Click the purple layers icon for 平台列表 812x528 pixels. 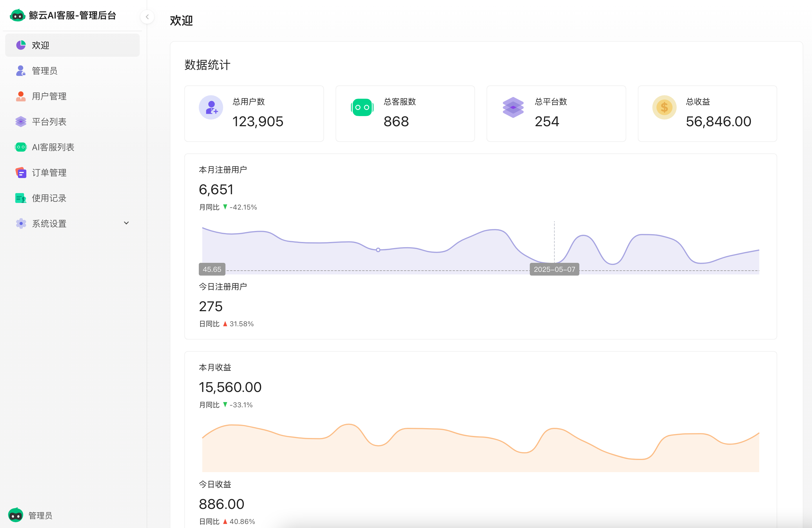tap(21, 122)
